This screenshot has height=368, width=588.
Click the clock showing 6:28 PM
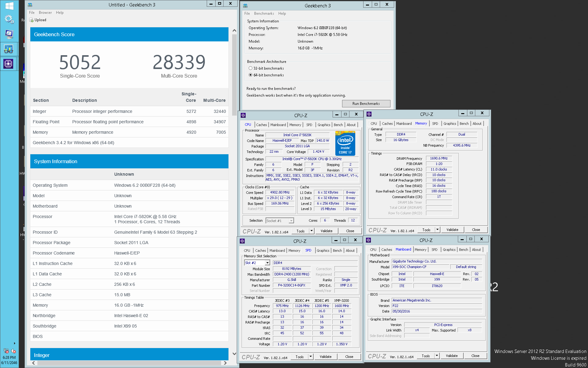tap(9, 358)
